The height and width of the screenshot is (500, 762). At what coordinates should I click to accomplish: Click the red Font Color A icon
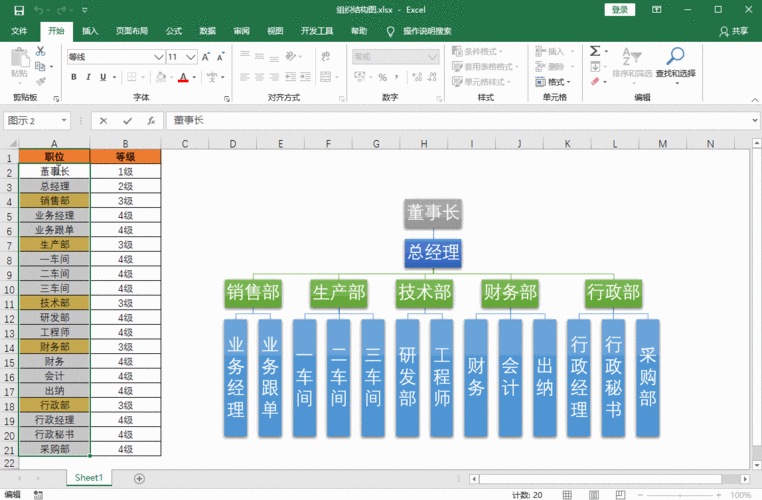pos(183,77)
